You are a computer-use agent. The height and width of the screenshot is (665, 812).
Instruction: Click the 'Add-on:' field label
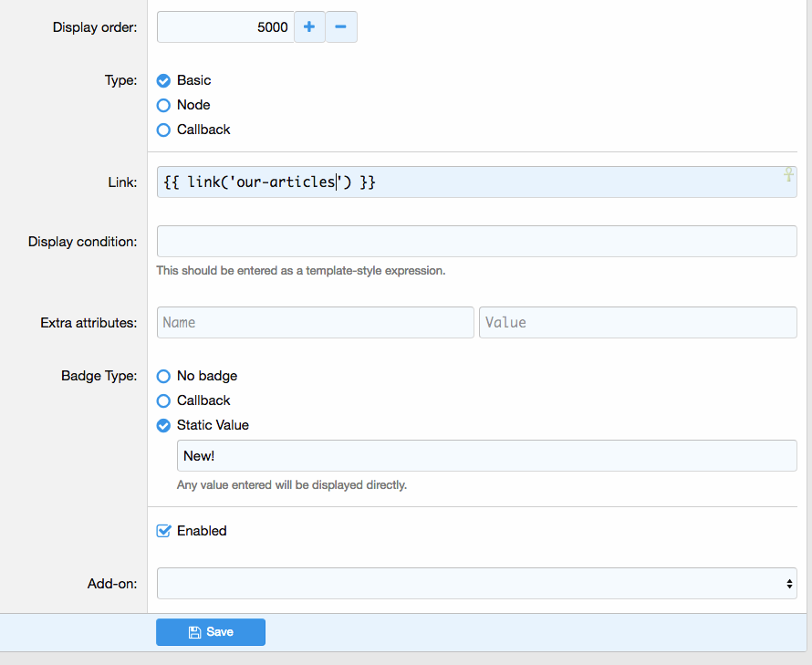coord(112,584)
